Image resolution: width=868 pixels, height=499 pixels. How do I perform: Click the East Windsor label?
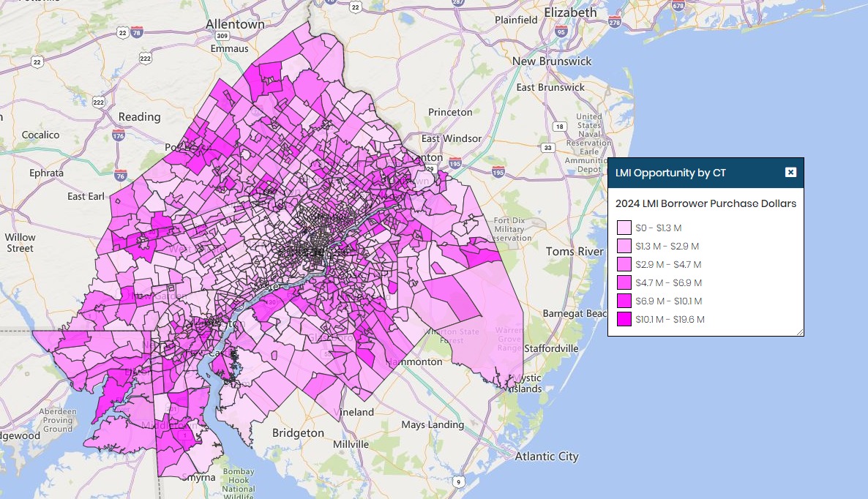tap(451, 138)
